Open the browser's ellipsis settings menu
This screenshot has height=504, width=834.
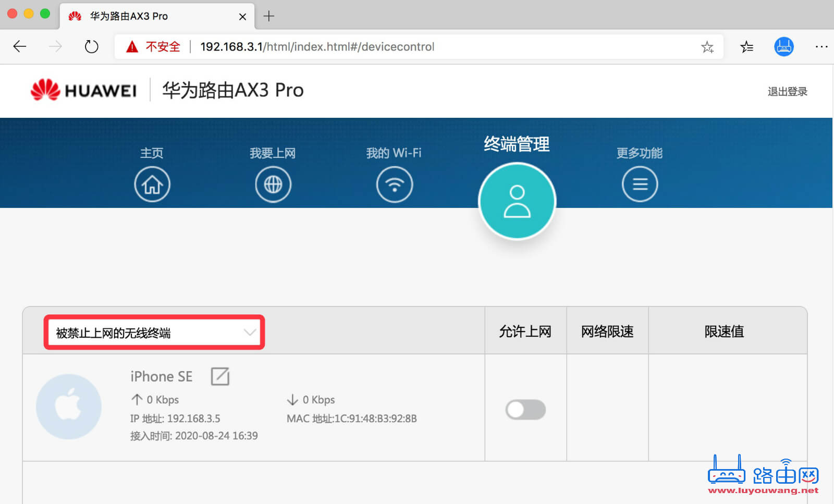pyautogui.click(x=820, y=46)
